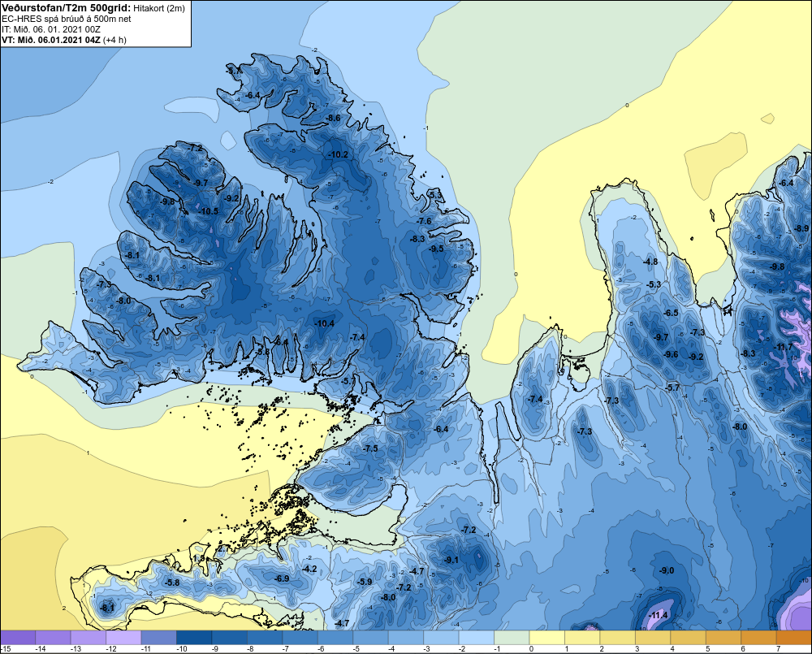Click the 'IT: Mið. 06. 01. 2021 00Z' line
812x654 pixels.
point(50,29)
